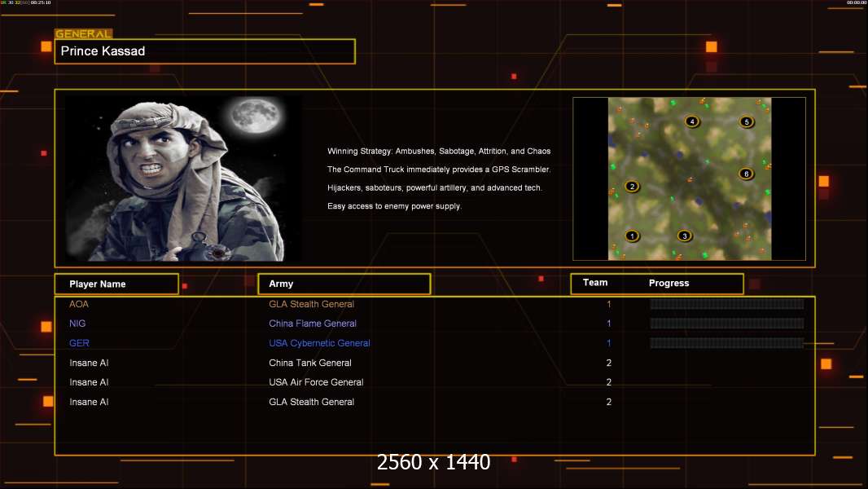The image size is (868, 489).
Task: Click the Prince Kassad general portrait
Action: [x=184, y=178]
